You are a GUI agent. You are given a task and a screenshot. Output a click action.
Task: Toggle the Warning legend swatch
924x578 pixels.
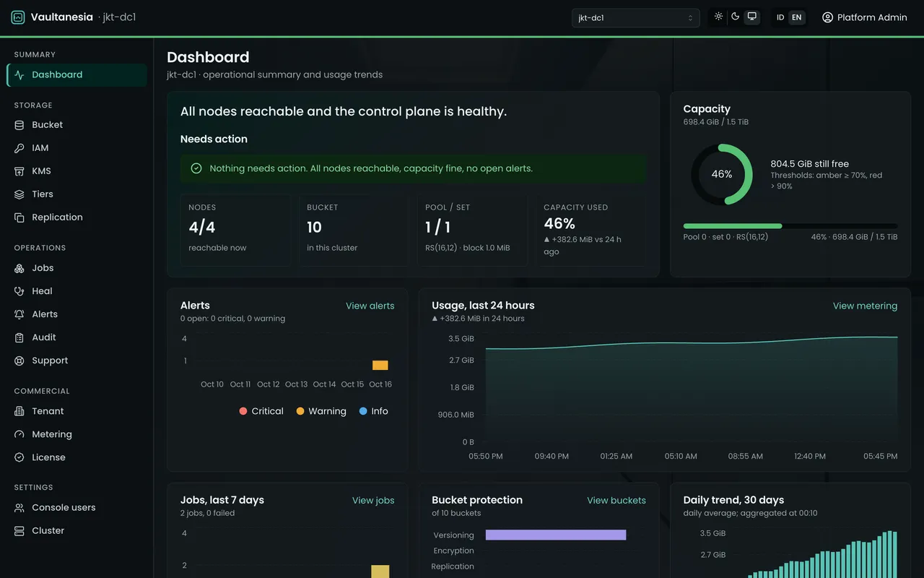(x=300, y=411)
